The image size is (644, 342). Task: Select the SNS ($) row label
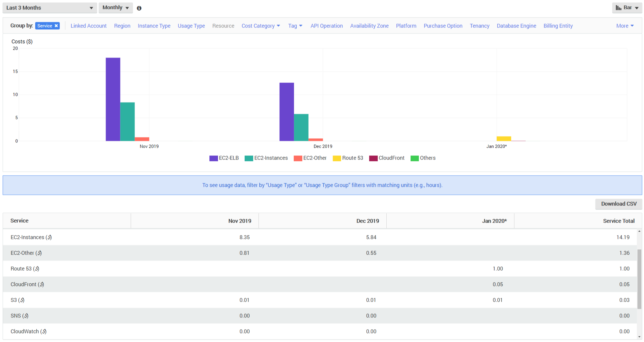(x=20, y=316)
